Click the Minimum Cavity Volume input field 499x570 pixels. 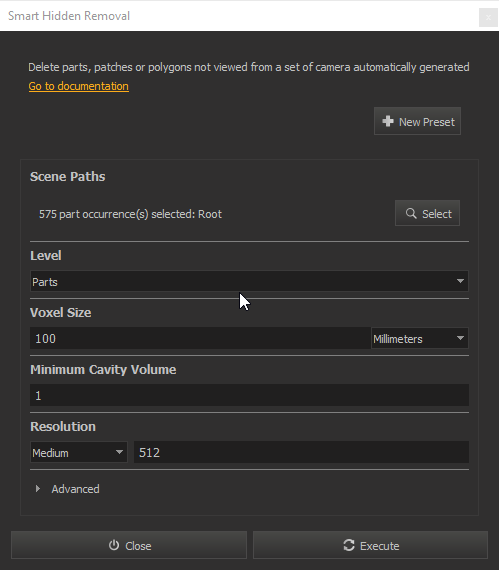point(249,395)
